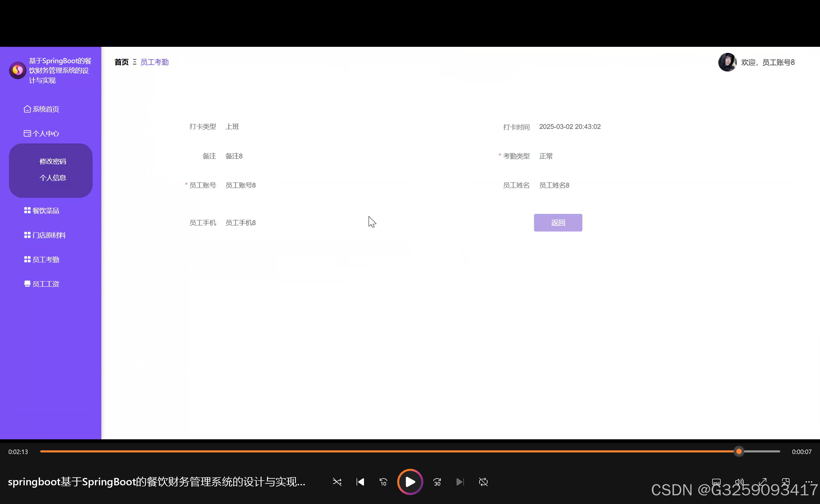The image size is (820, 504).
Task: Click the card icon beside 个人中心
Action: pos(27,133)
